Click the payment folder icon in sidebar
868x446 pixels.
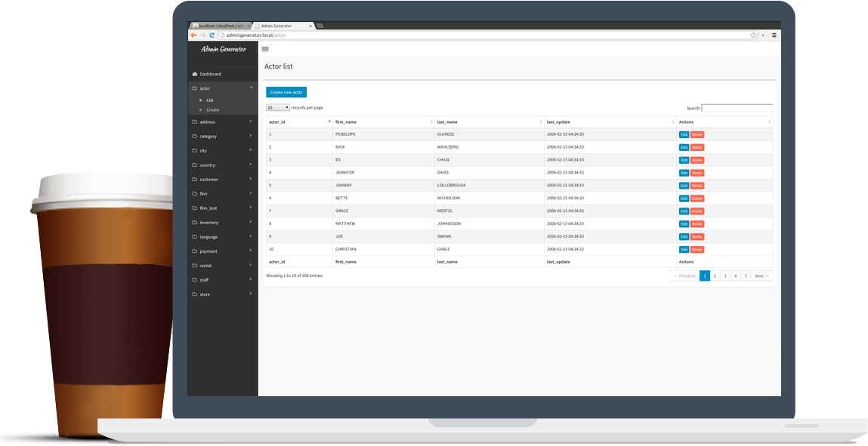point(195,251)
